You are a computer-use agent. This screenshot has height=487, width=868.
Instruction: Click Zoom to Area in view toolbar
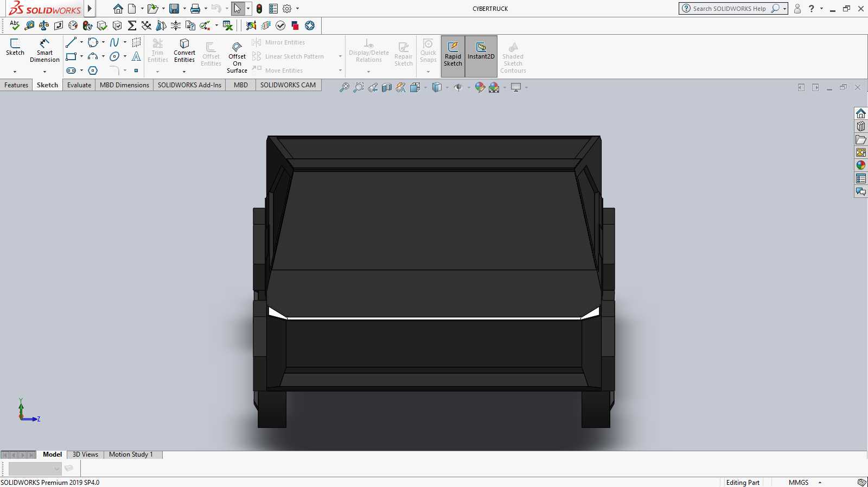click(x=358, y=87)
